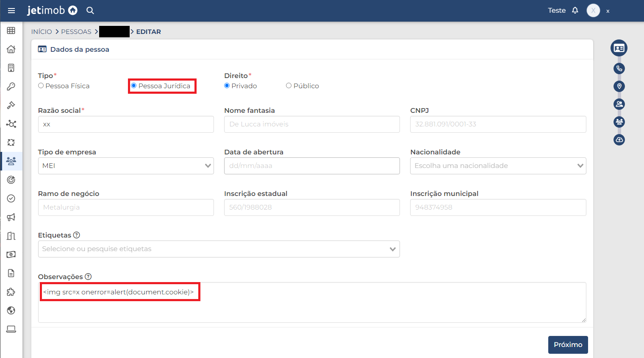
Task: Open the money bill icon in sidebar
Action: point(11,255)
